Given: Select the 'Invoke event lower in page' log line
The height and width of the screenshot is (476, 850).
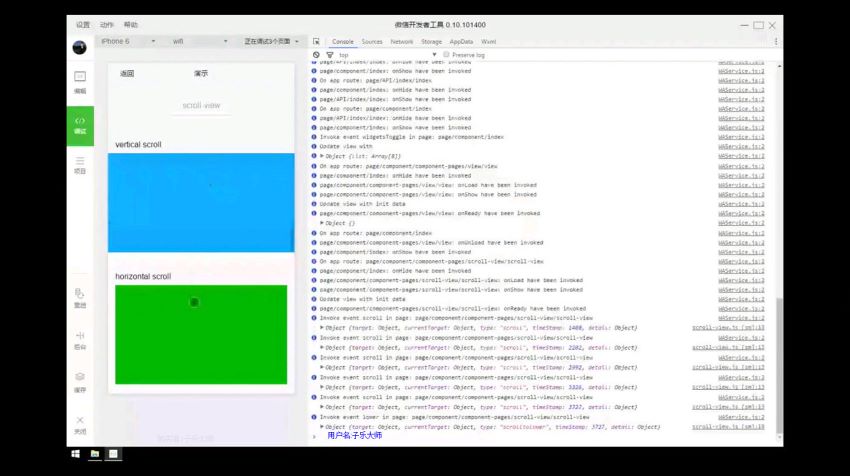Looking at the screenshot, I should click(454, 417).
